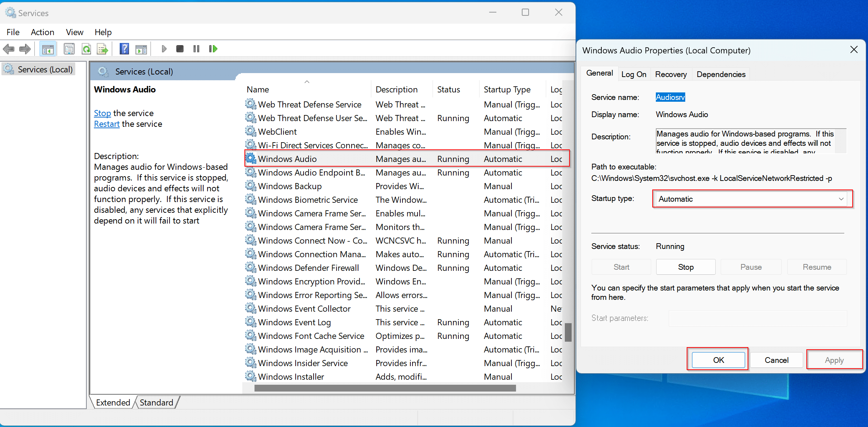Select the Windows Defender Firewall service row
This screenshot has width=868, height=427.
(x=308, y=268)
